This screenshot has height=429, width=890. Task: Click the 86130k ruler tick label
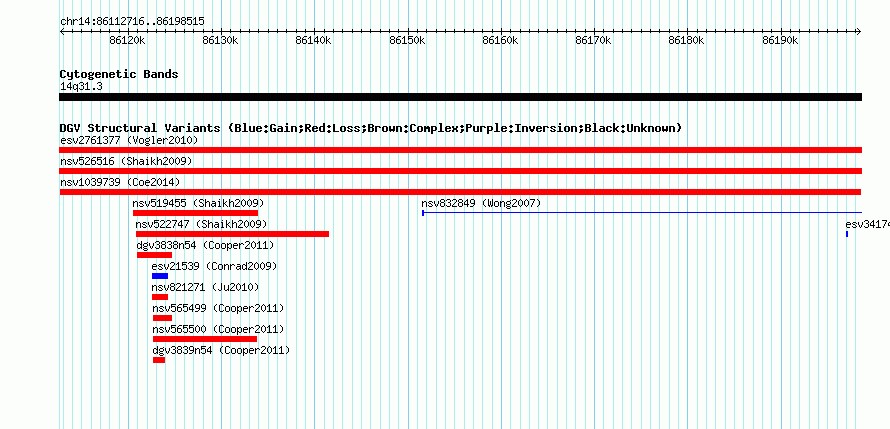click(221, 40)
